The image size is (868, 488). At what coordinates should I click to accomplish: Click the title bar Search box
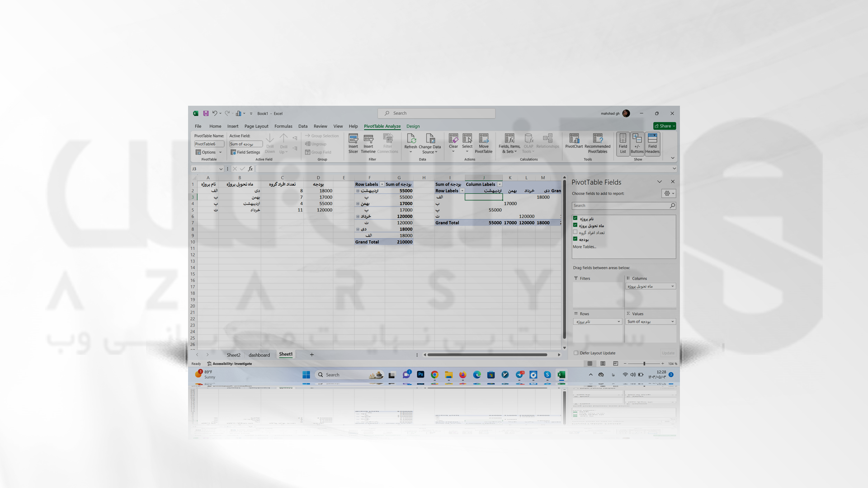coord(437,113)
